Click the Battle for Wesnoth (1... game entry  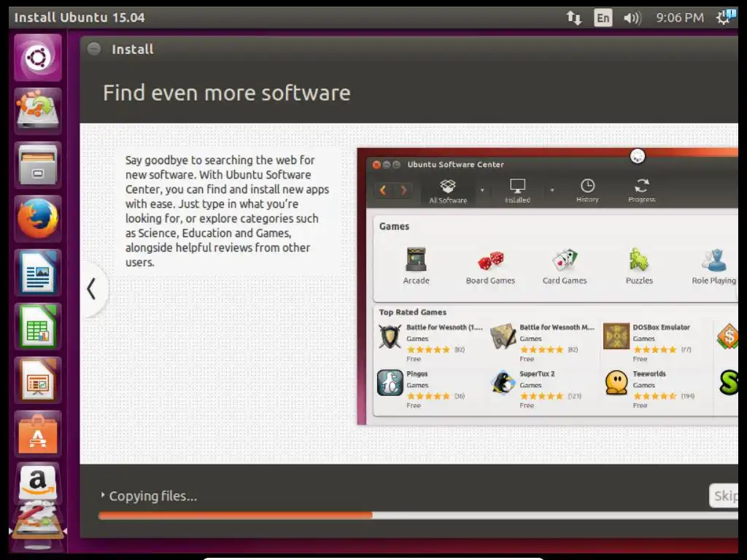click(x=430, y=343)
